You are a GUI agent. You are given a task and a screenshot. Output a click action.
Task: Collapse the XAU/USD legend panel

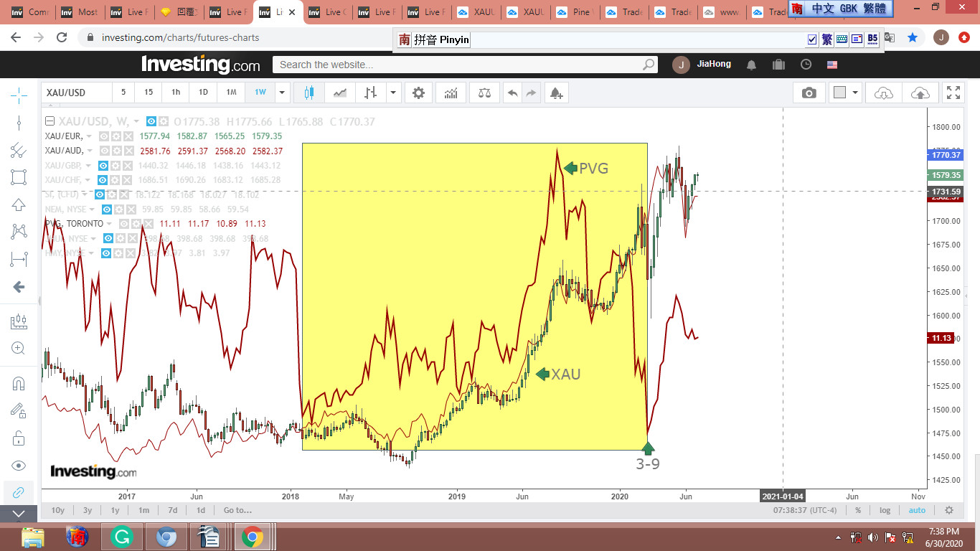coord(50,121)
